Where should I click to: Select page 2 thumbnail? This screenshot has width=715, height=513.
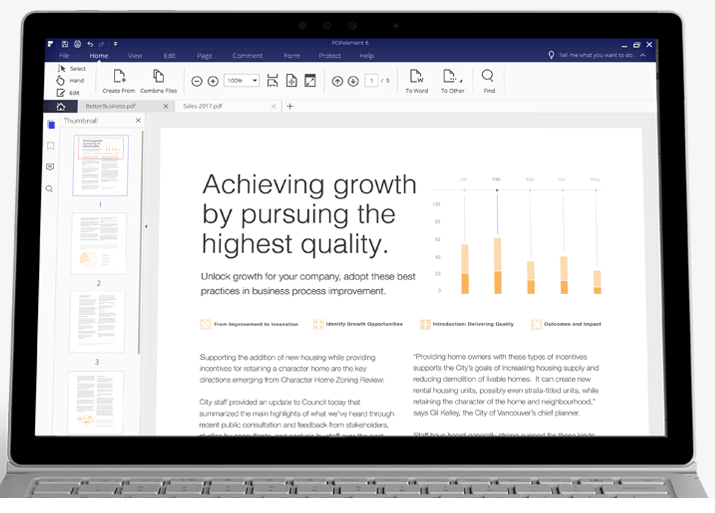[98, 244]
